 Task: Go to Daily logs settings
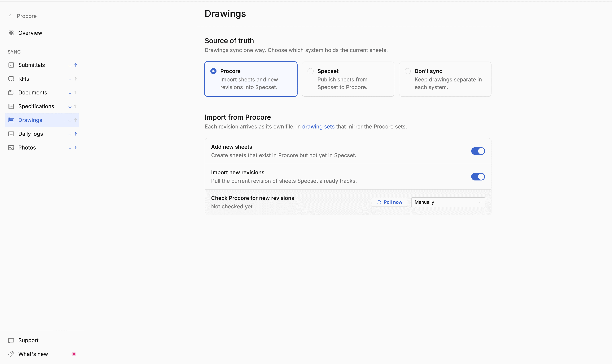point(42,134)
